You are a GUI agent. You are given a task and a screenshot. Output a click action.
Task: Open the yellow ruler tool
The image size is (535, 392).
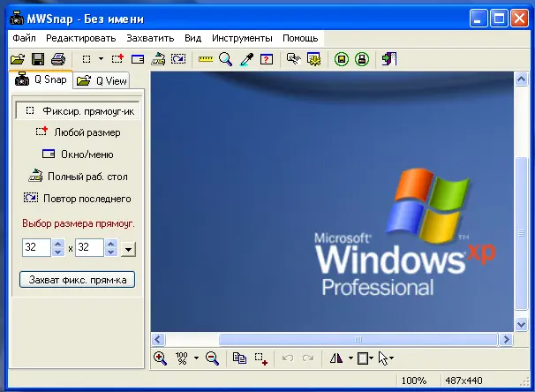point(206,59)
